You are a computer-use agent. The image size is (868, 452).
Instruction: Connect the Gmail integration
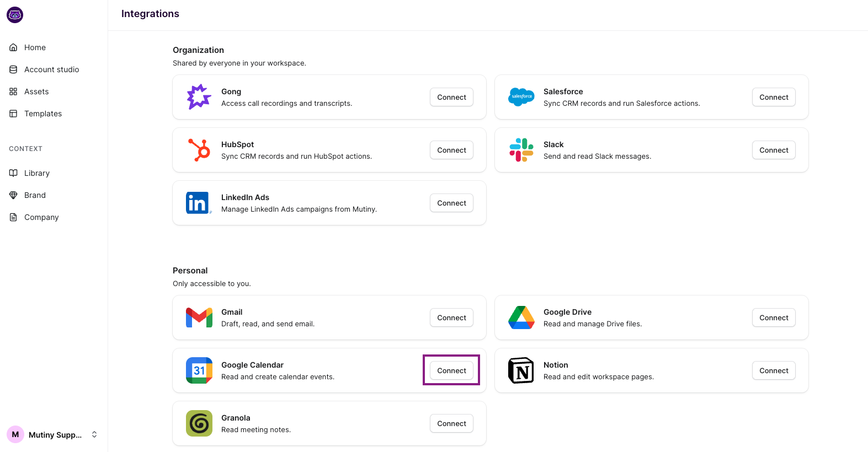pos(451,318)
